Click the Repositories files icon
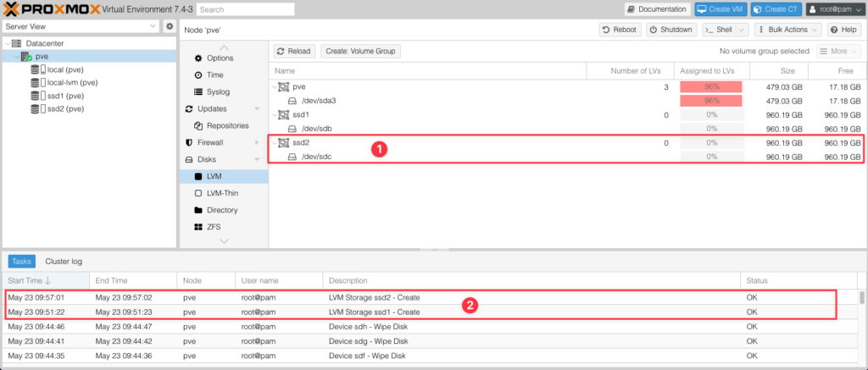The height and width of the screenshot is (370, 868). (198, 125)
